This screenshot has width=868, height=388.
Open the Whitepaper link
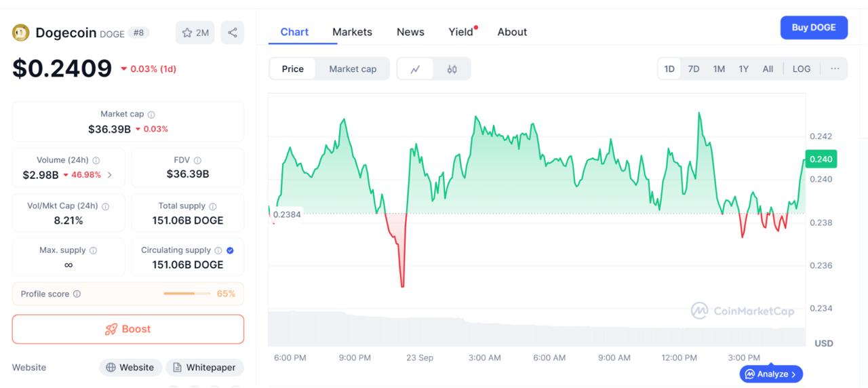[204, 367]
